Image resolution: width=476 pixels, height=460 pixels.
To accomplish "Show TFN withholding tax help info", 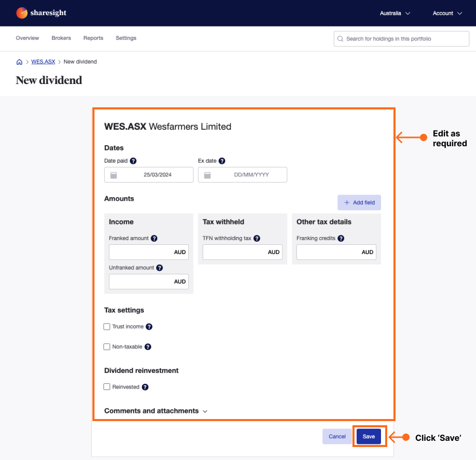I will pos(257,239).
